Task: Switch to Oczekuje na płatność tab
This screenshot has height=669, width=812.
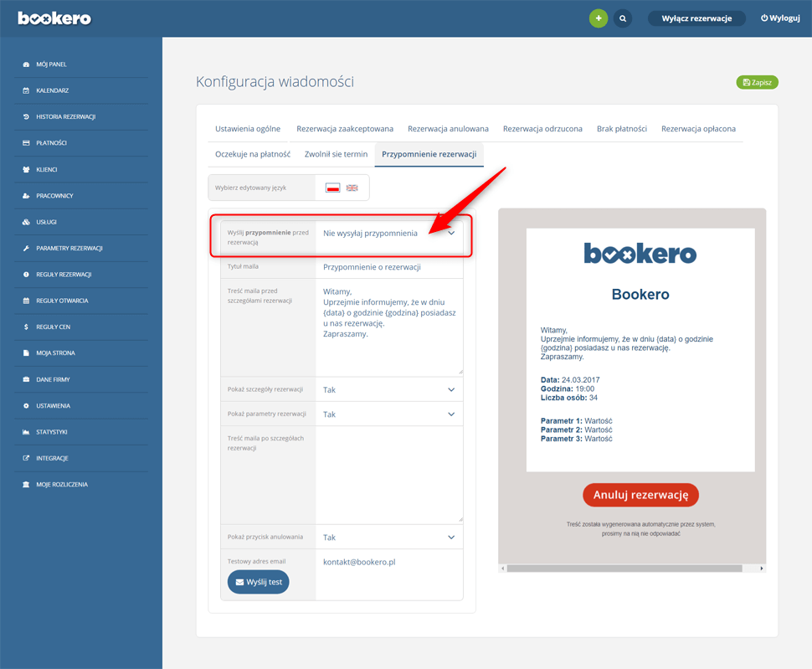Action: (253, 154)
